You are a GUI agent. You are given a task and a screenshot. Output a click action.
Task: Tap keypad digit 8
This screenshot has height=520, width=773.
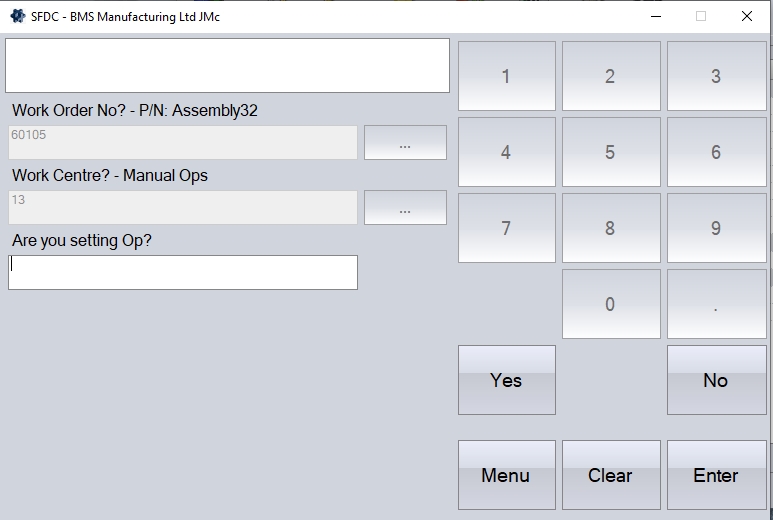(x=610, y=228)
